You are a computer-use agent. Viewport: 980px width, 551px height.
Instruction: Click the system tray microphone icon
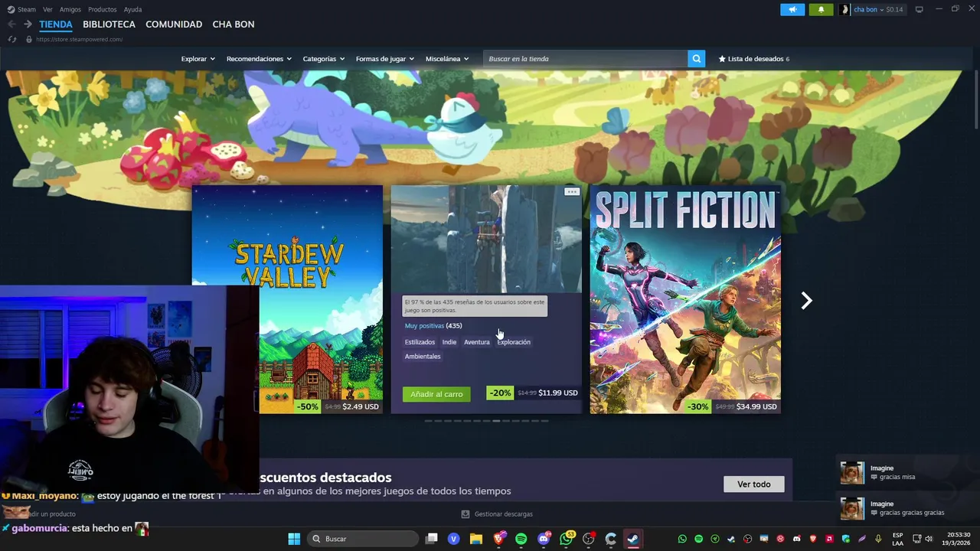click(878, 539)
